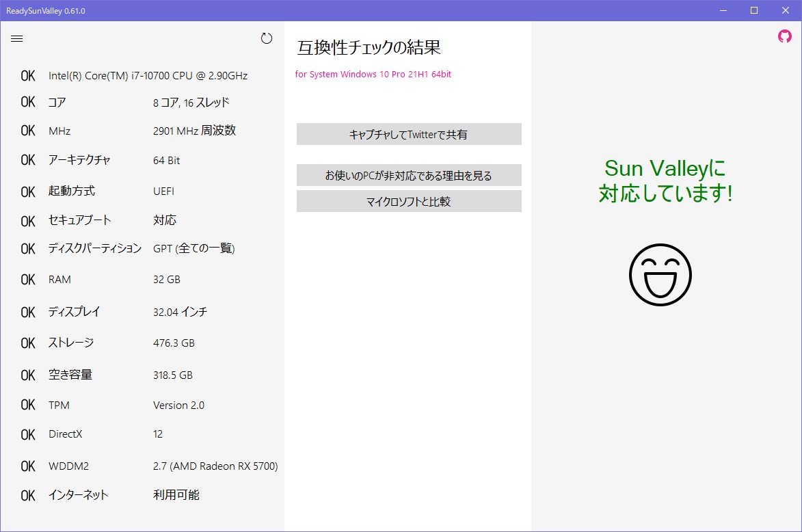Click the 2.7 (AMD Radeon RX 5700) value

tap(215, 466)
